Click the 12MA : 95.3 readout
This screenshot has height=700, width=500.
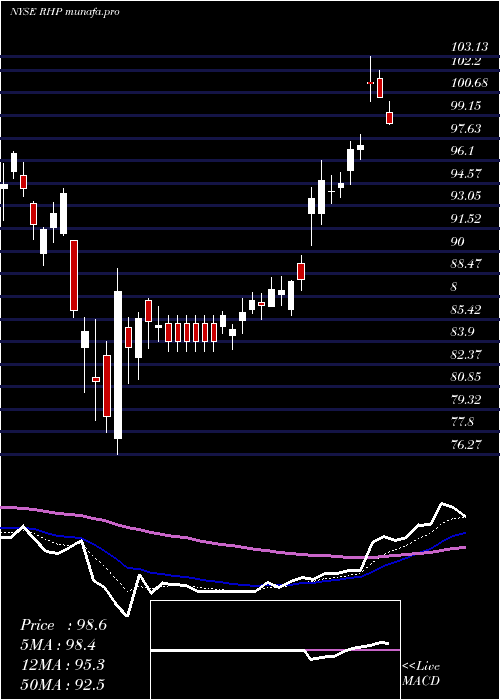click(x=62, y=665)
